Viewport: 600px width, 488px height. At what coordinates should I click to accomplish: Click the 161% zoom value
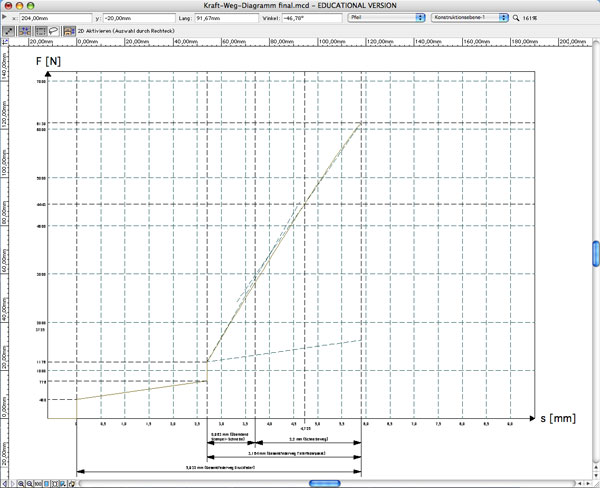(530, 18)
